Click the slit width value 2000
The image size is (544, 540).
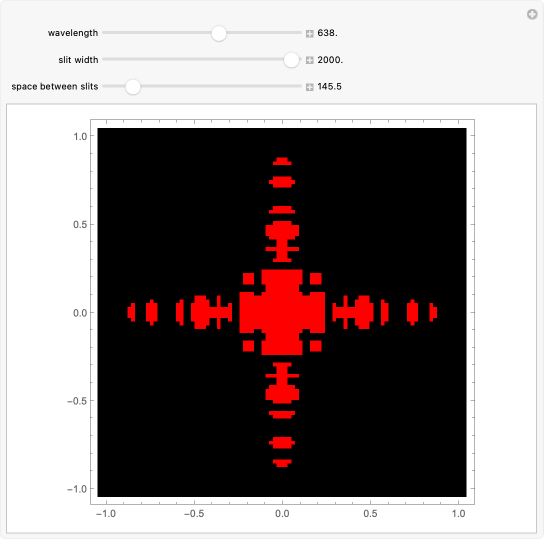(x=330, y=60)
